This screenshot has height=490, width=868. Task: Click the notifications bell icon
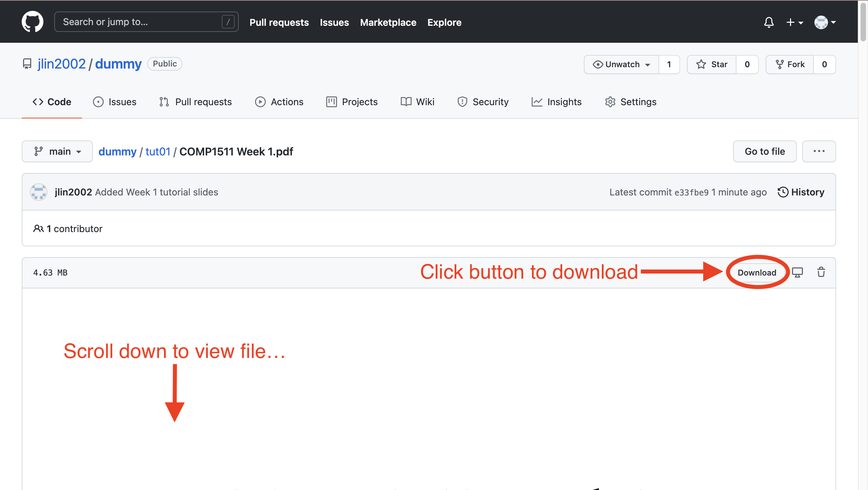pos(768,23)
